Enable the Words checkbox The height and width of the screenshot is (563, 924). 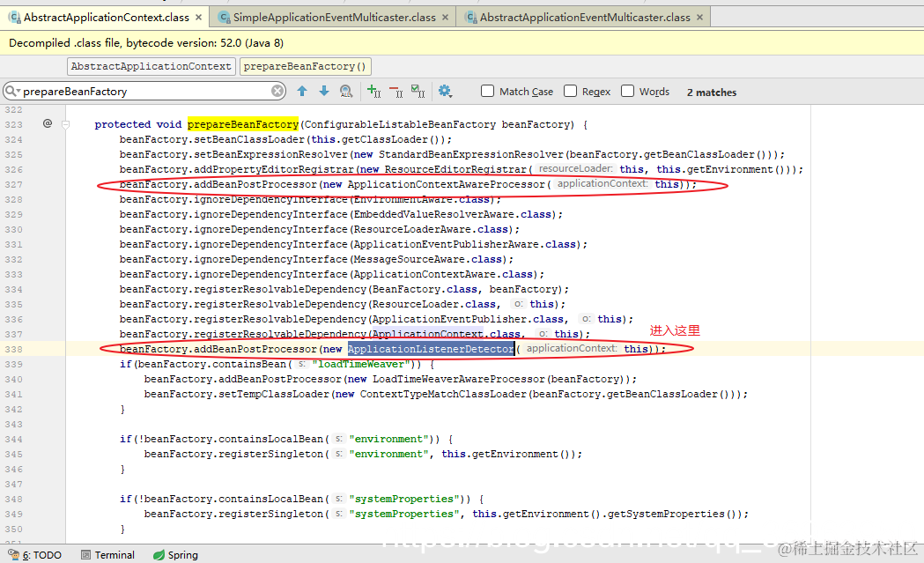[627, 91]
